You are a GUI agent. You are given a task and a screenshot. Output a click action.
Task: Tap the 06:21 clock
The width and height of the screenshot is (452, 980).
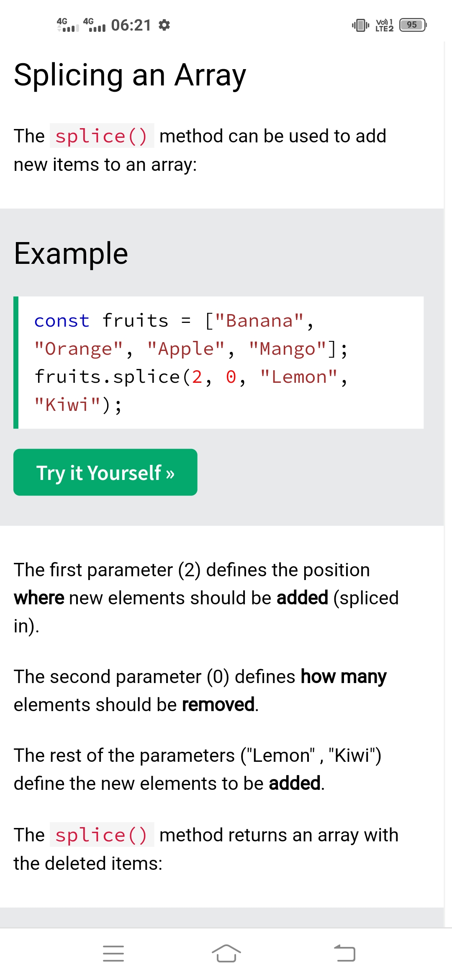point(131,25)
